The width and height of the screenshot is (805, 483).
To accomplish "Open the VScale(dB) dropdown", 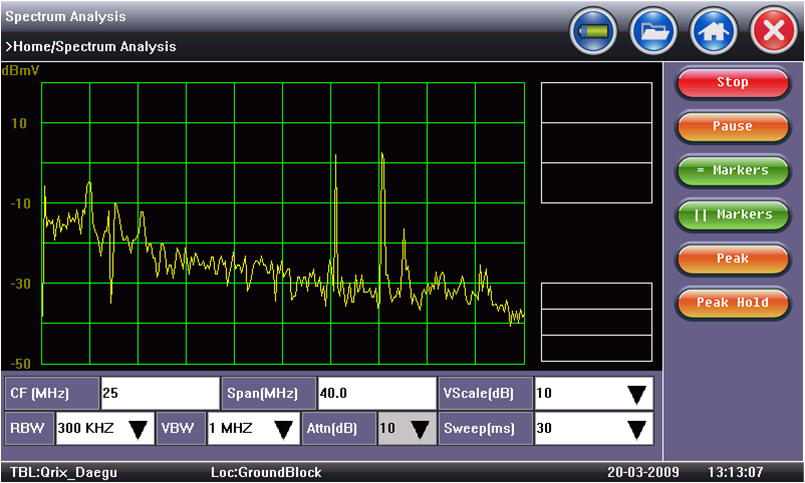I will (594, 394).
